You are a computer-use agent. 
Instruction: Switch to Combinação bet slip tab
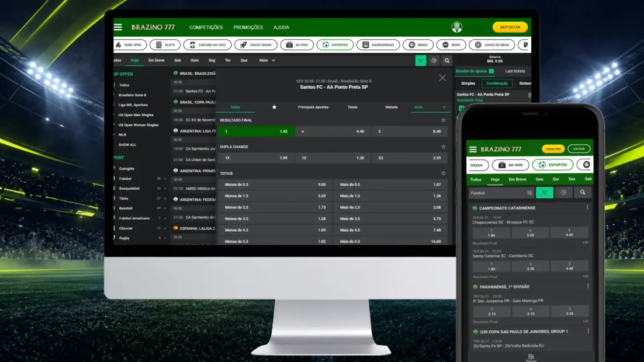(497, 83)
